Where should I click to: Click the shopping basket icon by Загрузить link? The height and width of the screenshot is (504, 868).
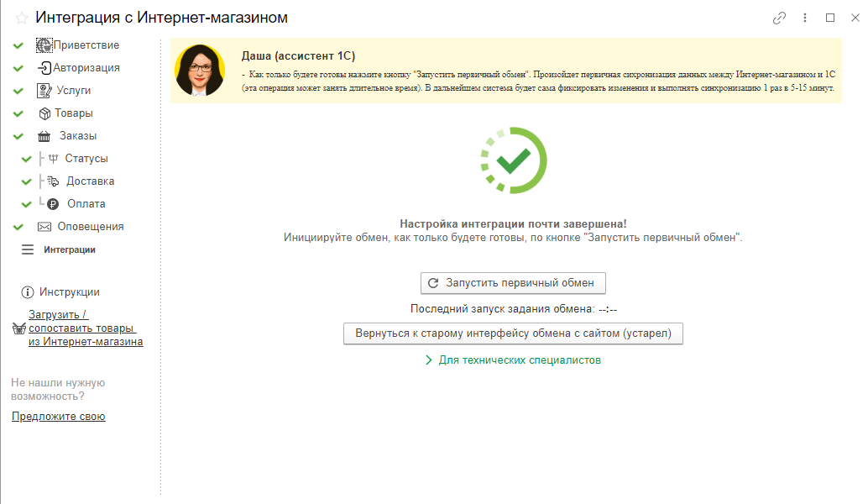pyautogui.click(x=19, y=328)
